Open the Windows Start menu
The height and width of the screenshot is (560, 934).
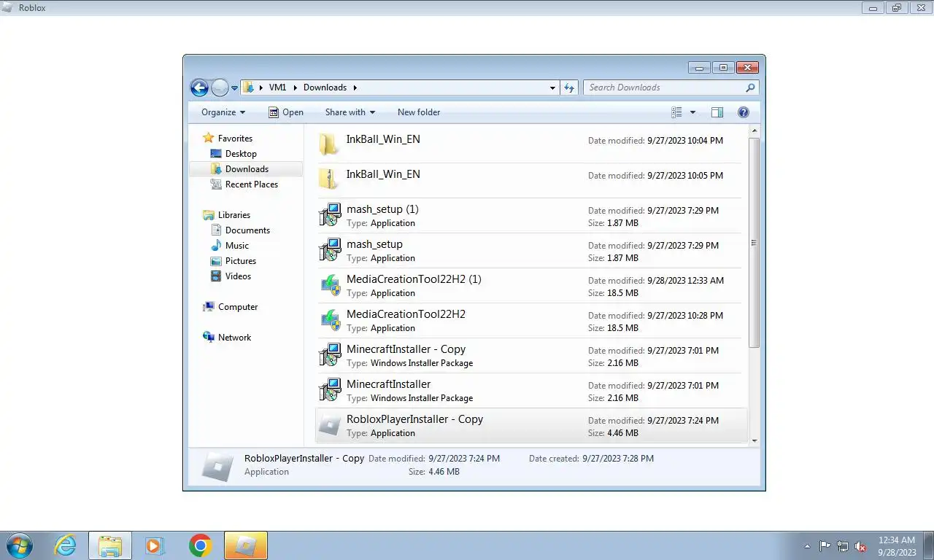pos(19,545)
